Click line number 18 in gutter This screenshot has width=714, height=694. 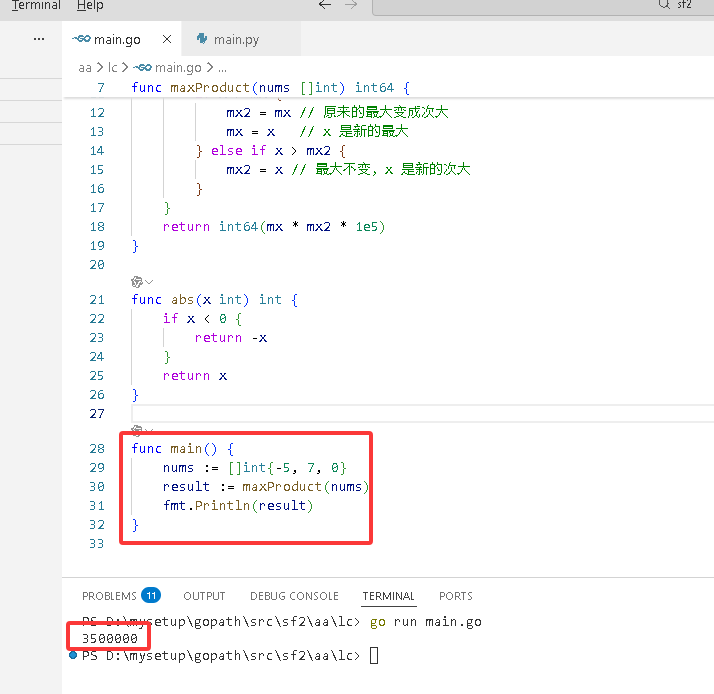[x=97, y=227]
